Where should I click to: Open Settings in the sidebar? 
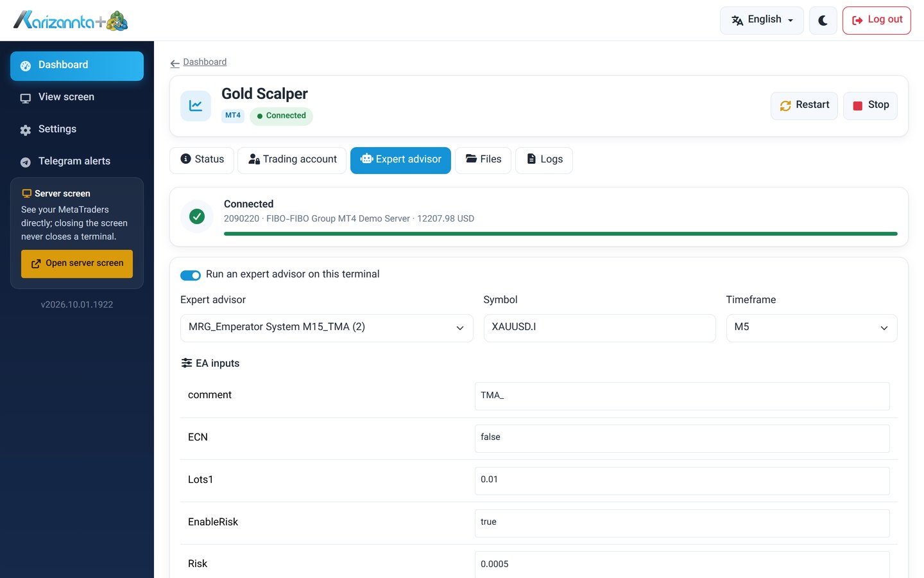tap(77, 129)
